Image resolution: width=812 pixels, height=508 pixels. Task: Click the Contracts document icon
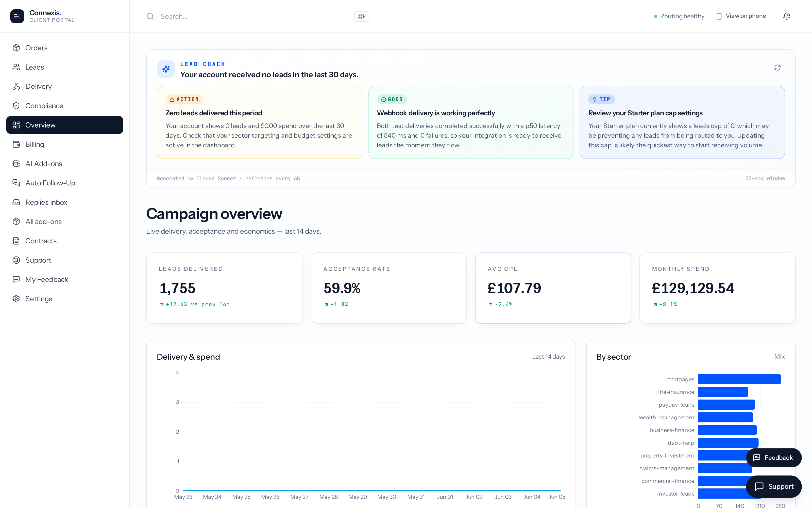coord(16,241)
